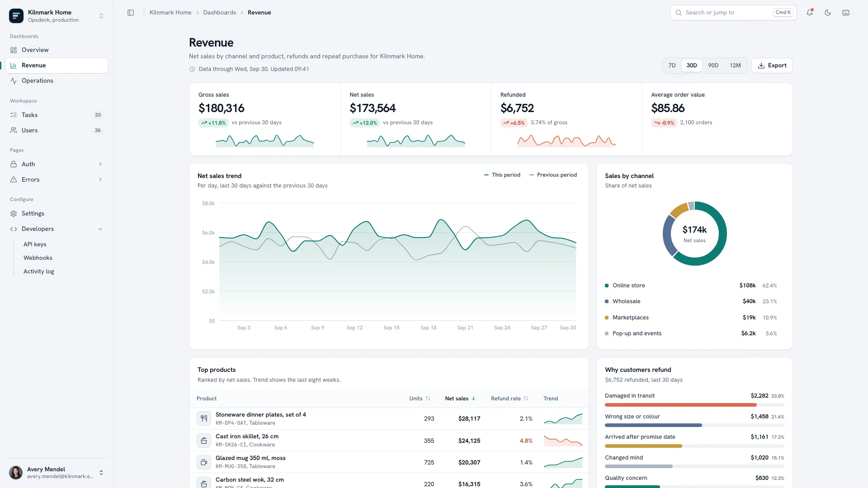Expand the Auth pages group
Screen dimensions: 868x488
point(100,164)
